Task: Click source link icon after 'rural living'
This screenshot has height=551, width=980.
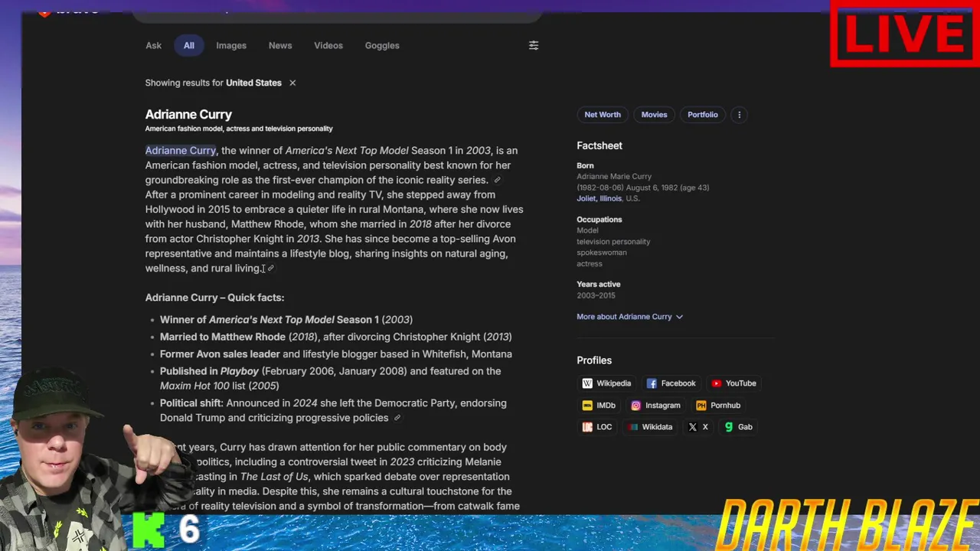Action: coord(271,269)
